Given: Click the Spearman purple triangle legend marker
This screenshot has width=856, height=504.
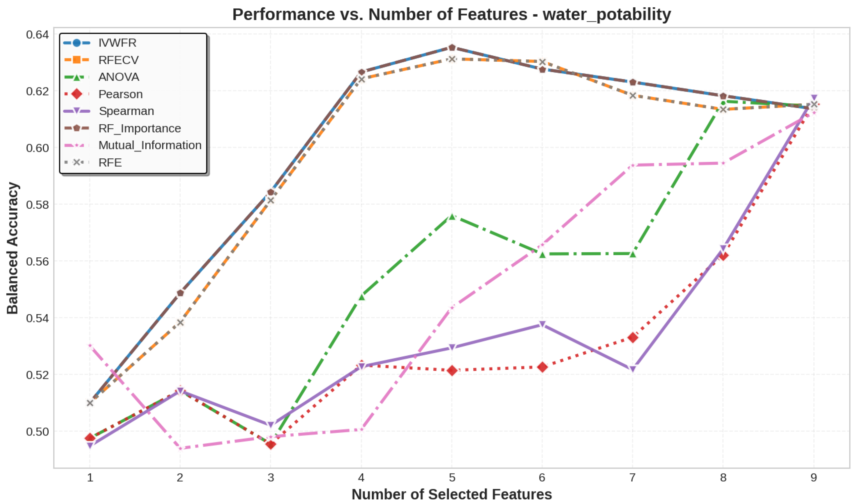Looking at the screenshot, I should click(x=77, y=111).
